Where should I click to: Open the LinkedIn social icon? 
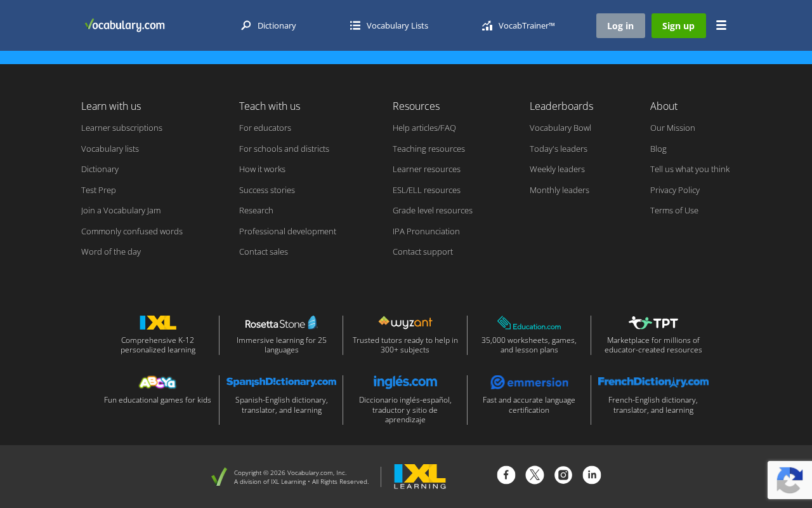click(592, 475)
